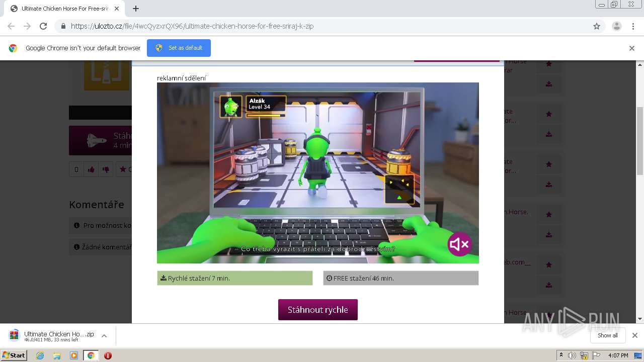
Task: Click the star icon beside the 'Horse rar' entry
Action: click(x=549, y=64)
